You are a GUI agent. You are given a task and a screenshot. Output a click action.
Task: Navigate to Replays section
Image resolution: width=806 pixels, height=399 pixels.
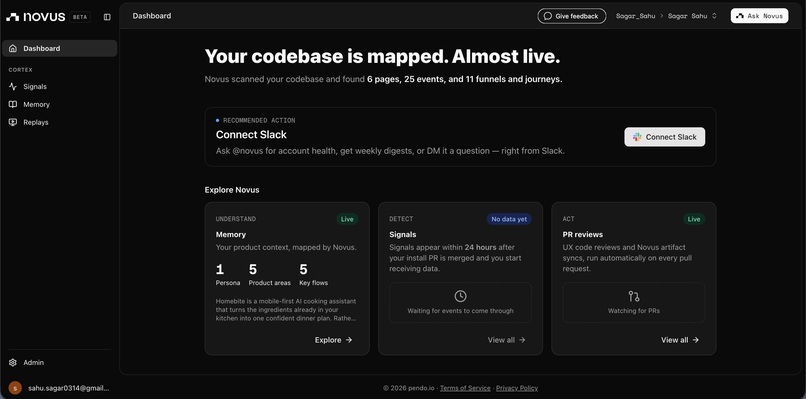pyautogui.click(x=60, y=122)
